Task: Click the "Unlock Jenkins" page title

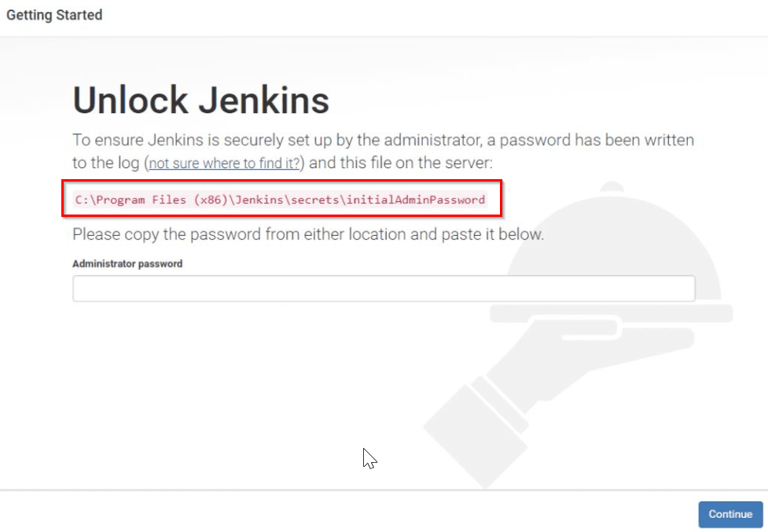Action: (x=200, y=100)
